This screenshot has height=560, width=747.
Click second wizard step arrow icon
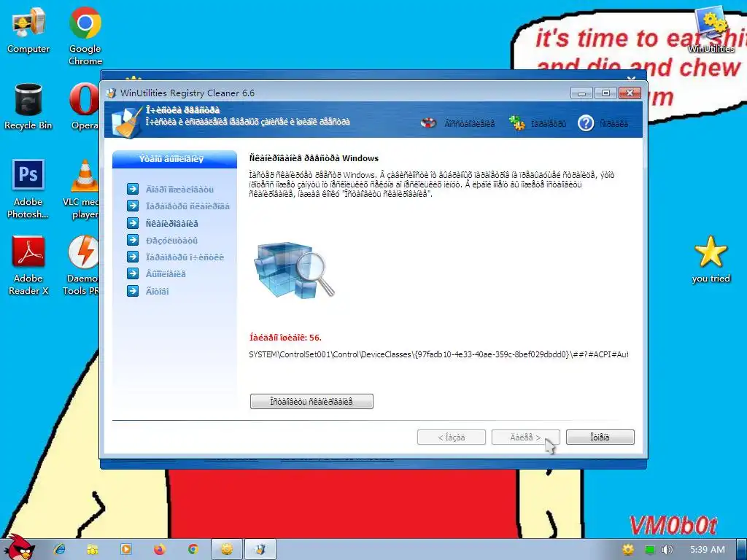133,206
